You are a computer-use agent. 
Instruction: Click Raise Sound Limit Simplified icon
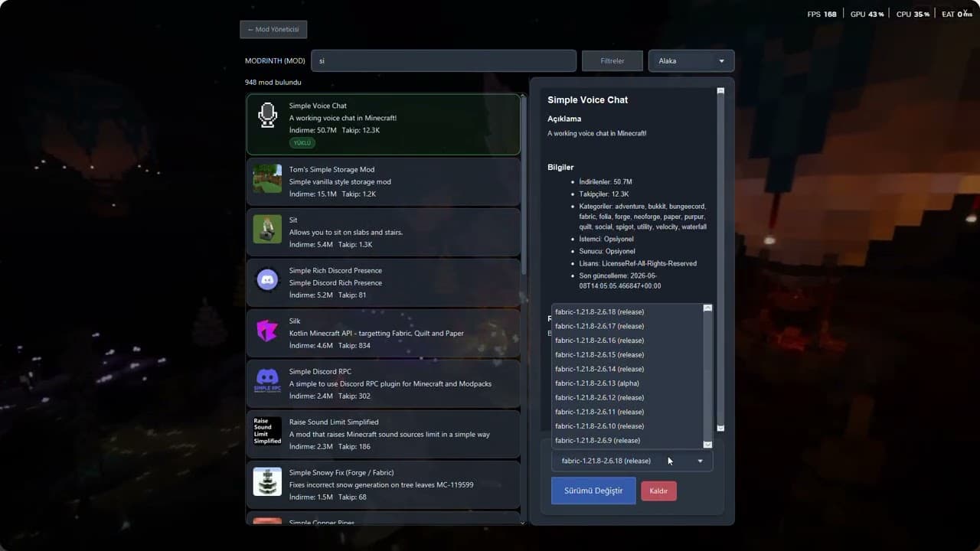tap(267, 431)
